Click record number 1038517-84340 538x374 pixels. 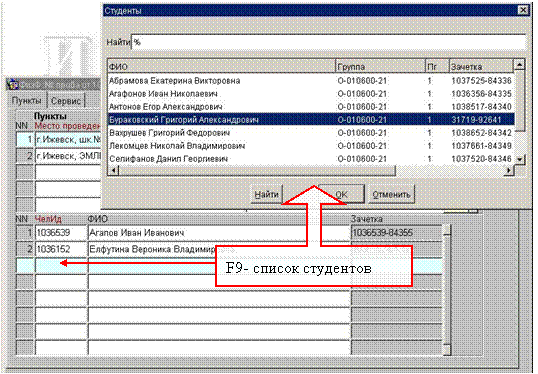click(x=481, y=107)
